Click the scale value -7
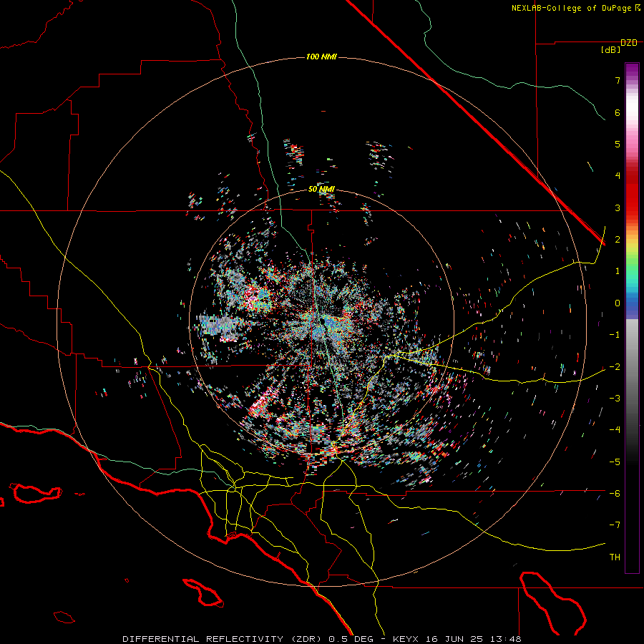This screenshot has width=644, height=644. [615, 525]
